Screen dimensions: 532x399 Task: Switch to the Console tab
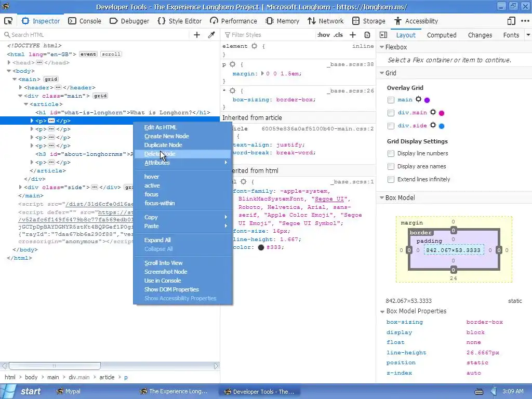point(85,21)
